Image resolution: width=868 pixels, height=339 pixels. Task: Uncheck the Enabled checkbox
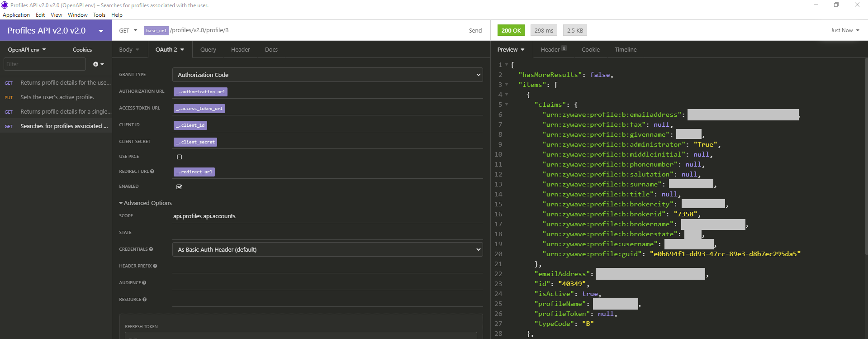click(179, 187)
